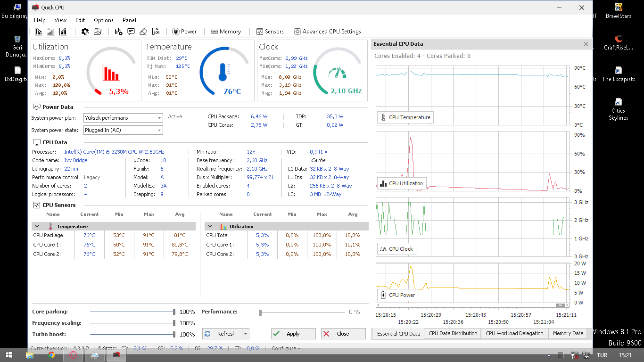Click the eraser toolbar icon
The image size is (644, 362).
(143, 32)
